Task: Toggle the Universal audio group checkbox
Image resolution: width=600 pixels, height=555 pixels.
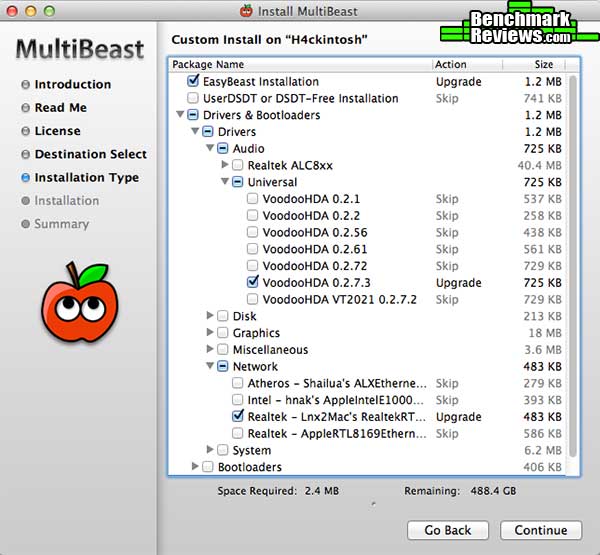Action: 238,181
